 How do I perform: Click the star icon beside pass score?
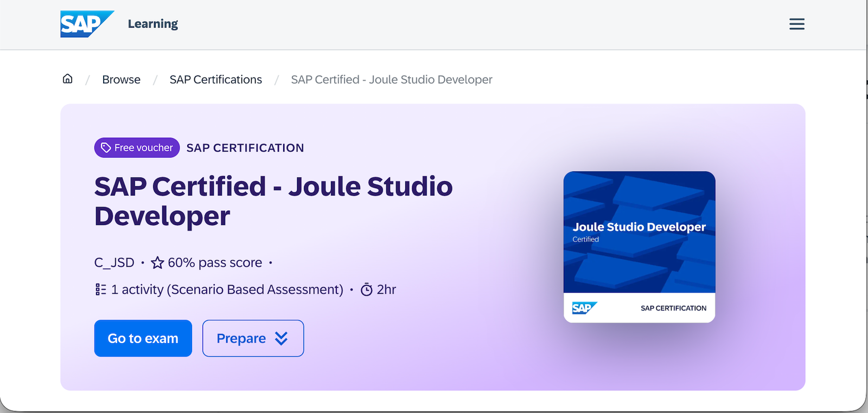pos(157,263)
